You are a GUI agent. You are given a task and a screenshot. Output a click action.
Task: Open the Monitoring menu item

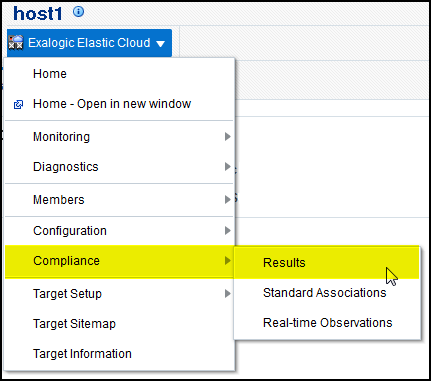(119, 137)
